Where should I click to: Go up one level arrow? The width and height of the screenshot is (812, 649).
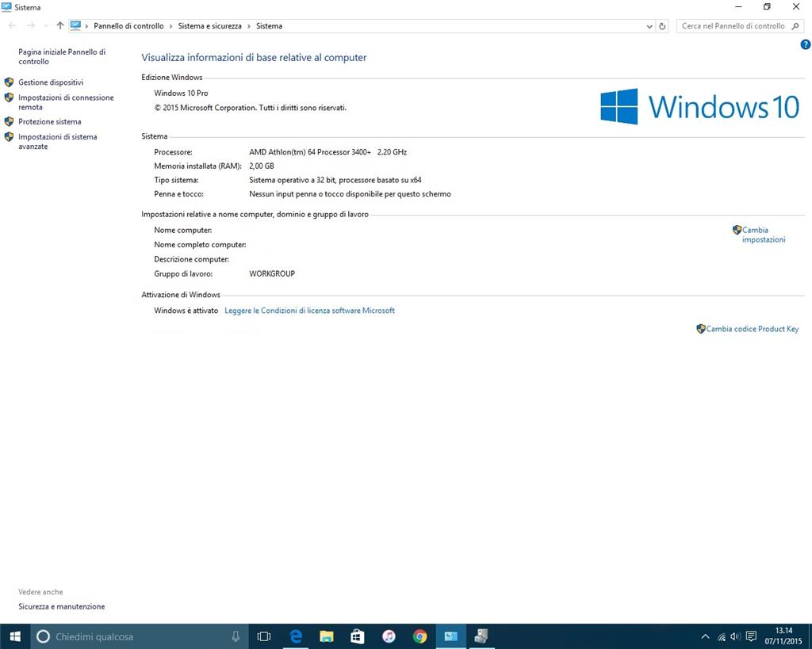click(x=60, y=26)
